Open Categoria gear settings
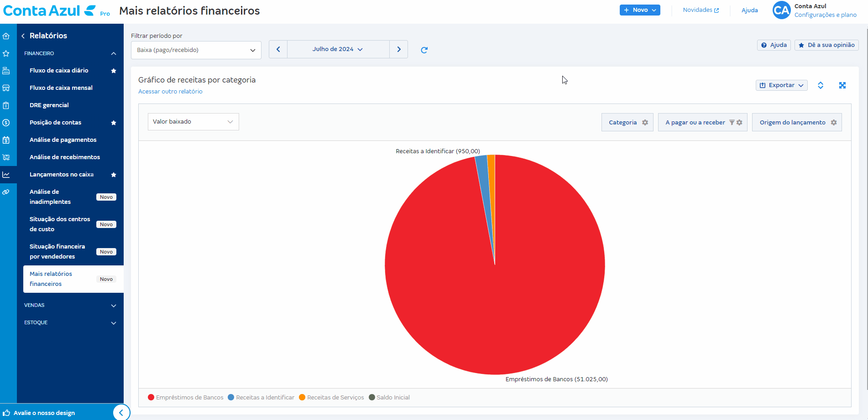The width and height of the screenshot is (868, 420). tap(645, 123)
